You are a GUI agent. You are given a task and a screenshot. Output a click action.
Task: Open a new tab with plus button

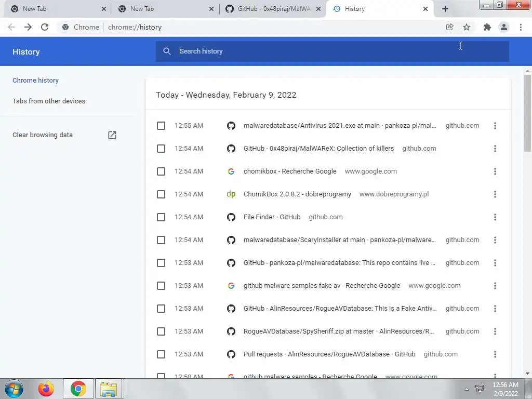445,9
